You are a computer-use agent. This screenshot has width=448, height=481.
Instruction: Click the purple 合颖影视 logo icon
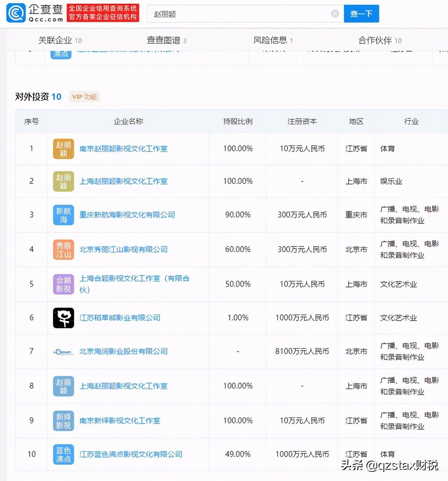63,284
